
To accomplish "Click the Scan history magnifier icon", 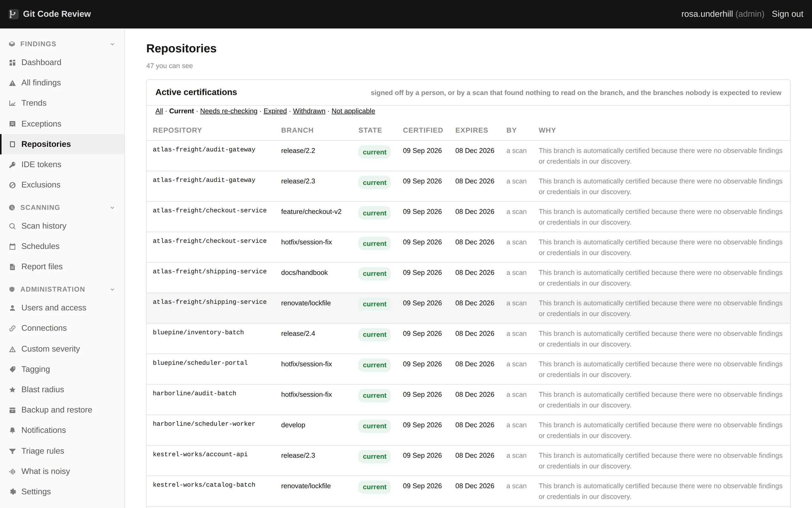I will (12, 226).
